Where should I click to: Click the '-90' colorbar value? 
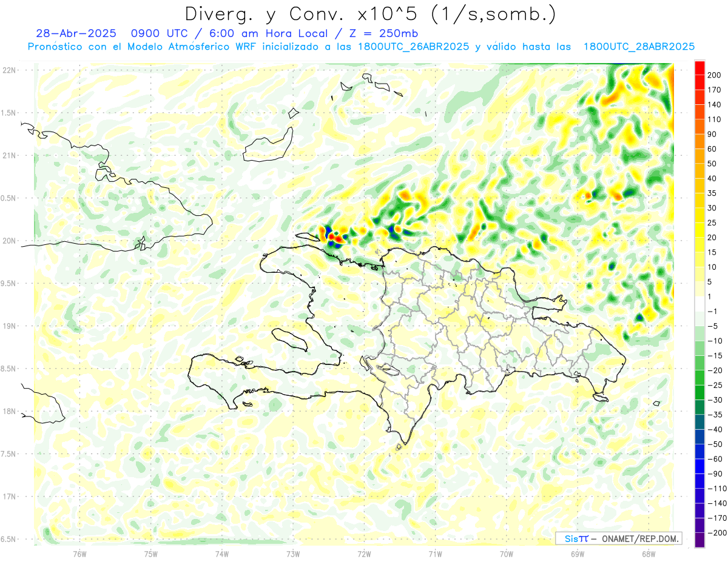click(716, 474)
